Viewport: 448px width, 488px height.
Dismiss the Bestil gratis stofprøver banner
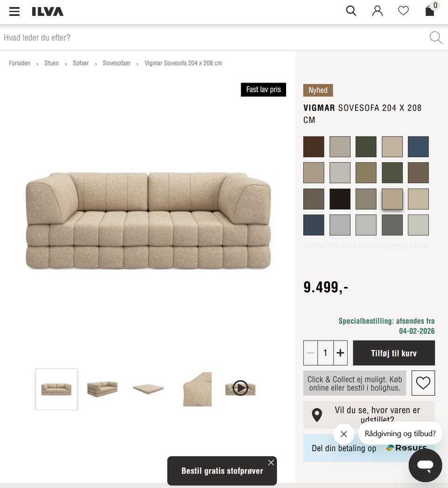[271, 462]
